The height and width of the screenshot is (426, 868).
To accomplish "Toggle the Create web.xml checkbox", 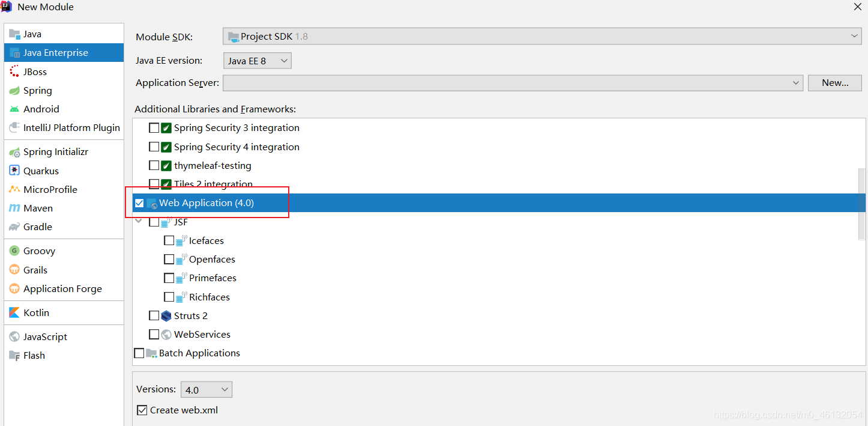I will pyautogui.click(x=142, y=410).
